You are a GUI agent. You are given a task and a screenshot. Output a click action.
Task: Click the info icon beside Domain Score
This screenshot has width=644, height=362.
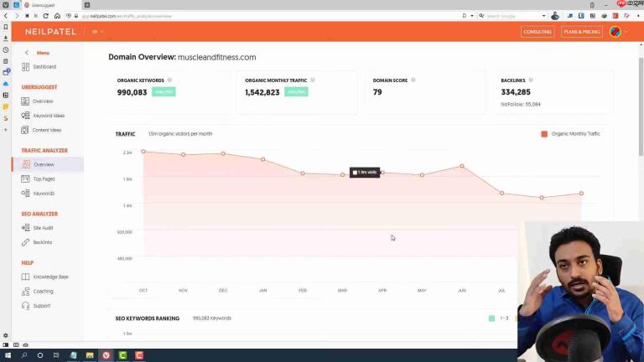coord(413,80)
